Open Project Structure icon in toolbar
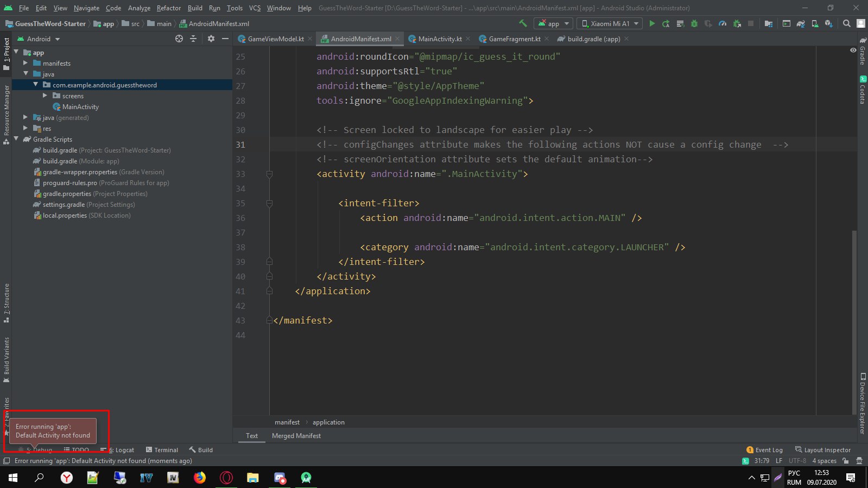868x488 pixels. click(768, 23)
